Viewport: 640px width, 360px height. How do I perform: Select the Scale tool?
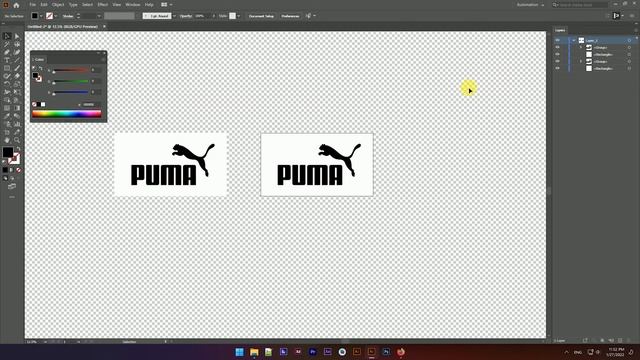(x=17, y=84)
